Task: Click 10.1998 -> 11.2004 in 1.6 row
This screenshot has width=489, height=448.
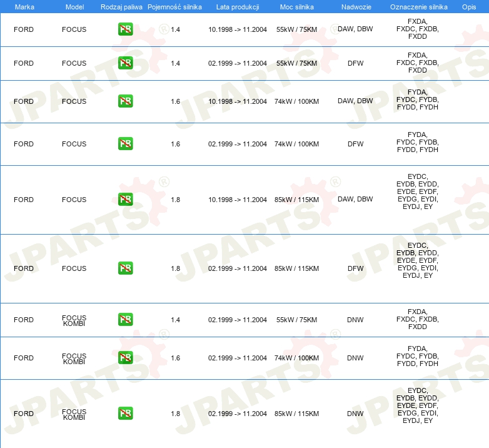Action: (238, 101)
